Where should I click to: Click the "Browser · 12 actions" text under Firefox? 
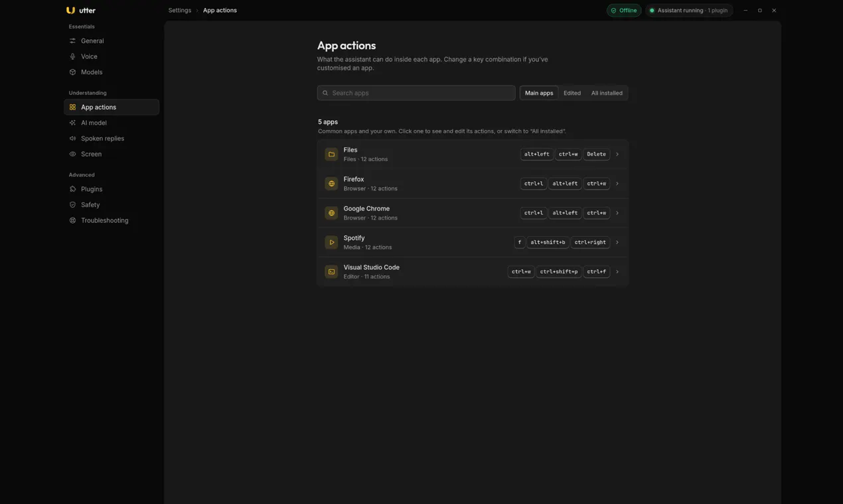coord(370,189)
